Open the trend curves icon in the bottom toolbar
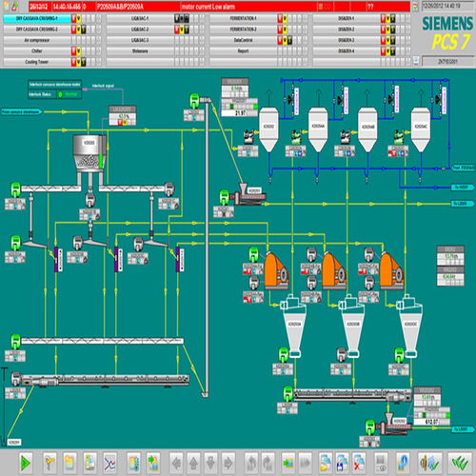The image size is (476, 476). (110, 463)
